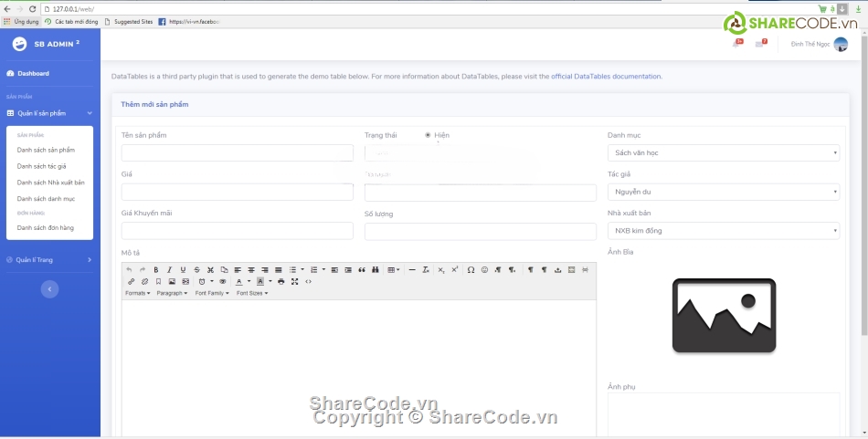Open the Font Family menu
The width and height of the screenshot is (868, 439).
pos(211,293)
